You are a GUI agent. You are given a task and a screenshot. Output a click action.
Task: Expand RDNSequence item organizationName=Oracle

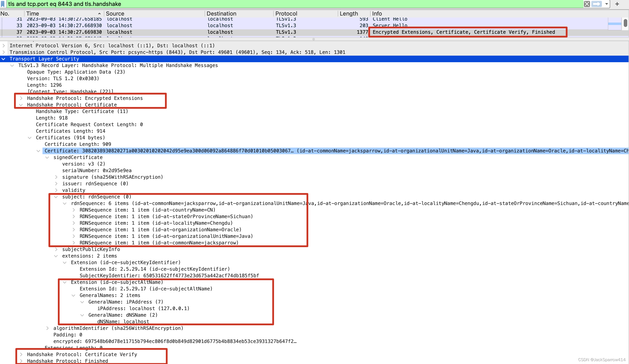[74, 230]
